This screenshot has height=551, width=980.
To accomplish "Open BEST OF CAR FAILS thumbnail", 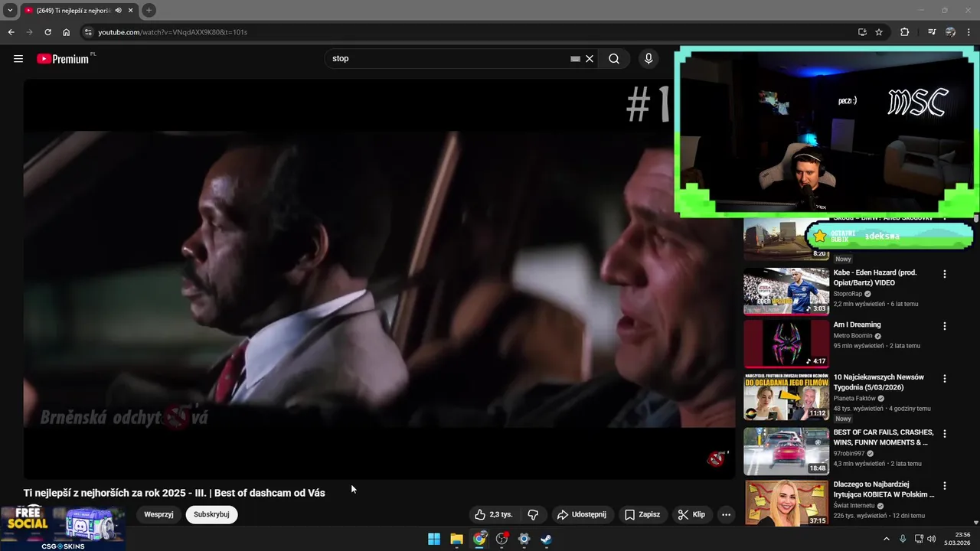I will (x=786, y=451).
